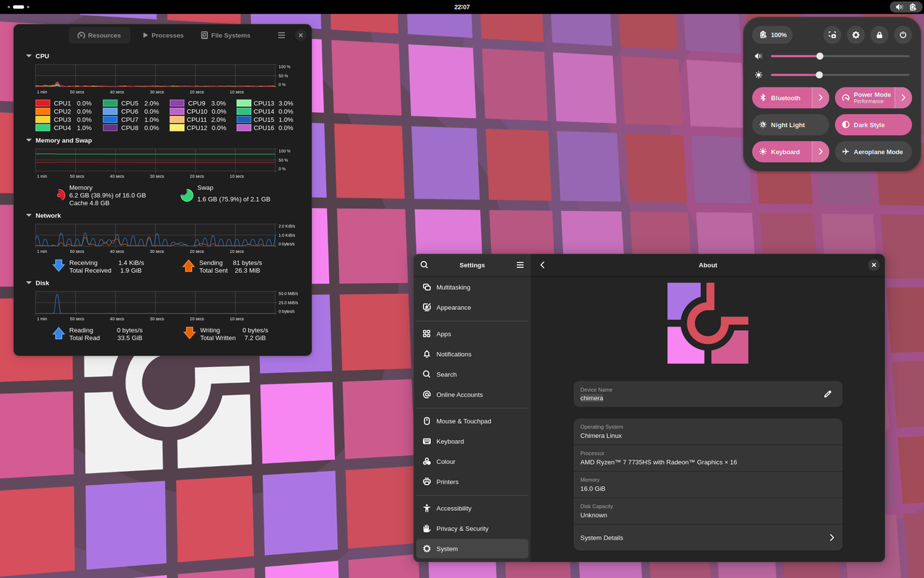Open the power off menu button
Screen dimensions: 924x578
[902, 35]
